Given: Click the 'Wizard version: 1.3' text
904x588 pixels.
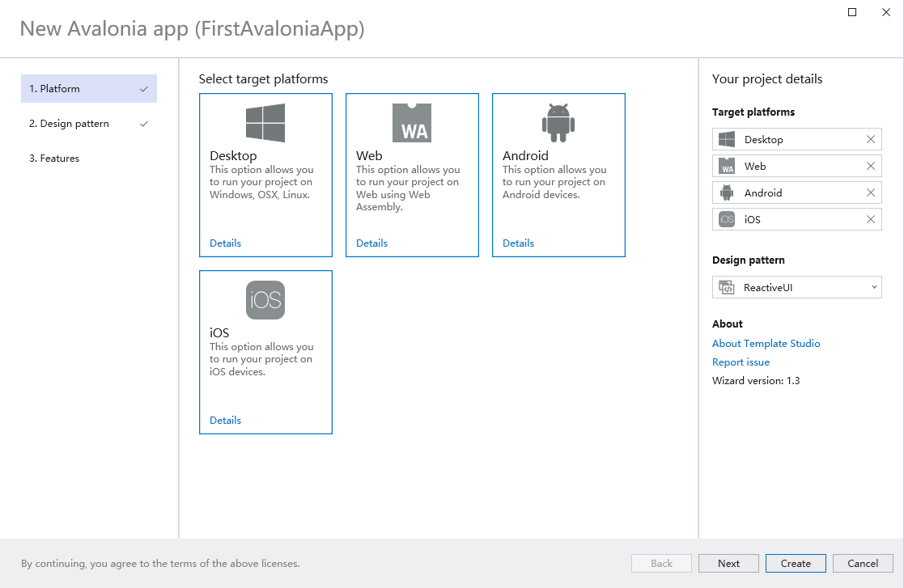Looking at the screenshot, I should 756,381.
